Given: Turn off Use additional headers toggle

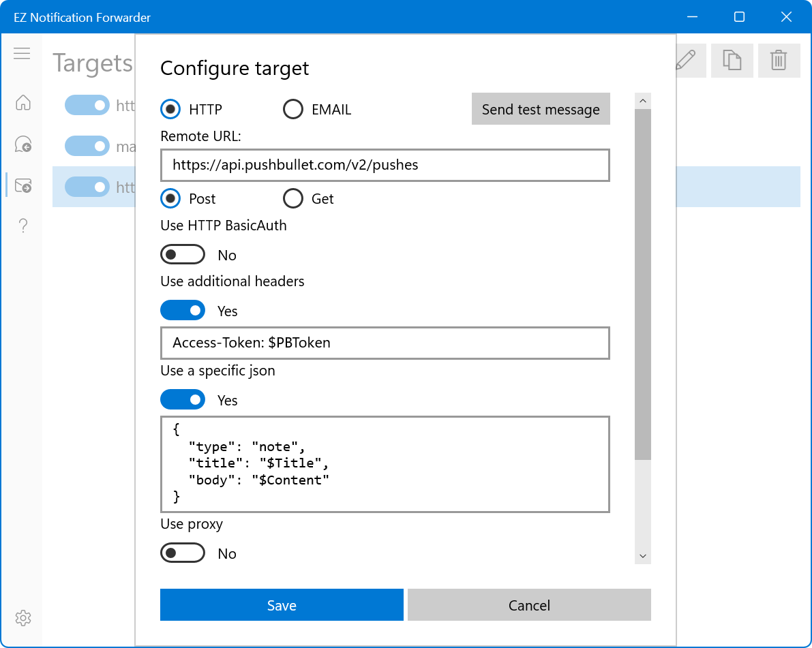Looking at the screenshot, I should [183, 311].
